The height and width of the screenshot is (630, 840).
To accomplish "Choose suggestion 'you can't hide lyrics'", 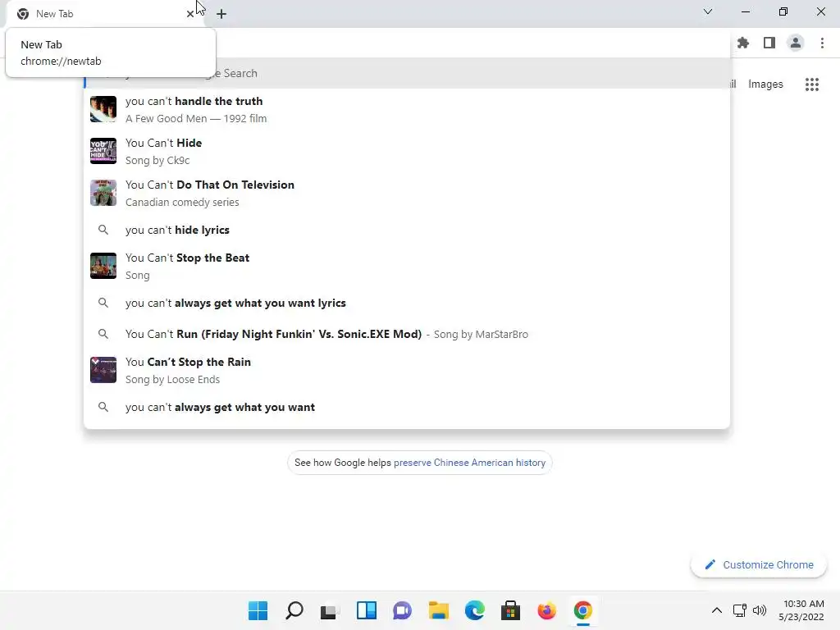I will pyautogui.click(x=407, y=230).
